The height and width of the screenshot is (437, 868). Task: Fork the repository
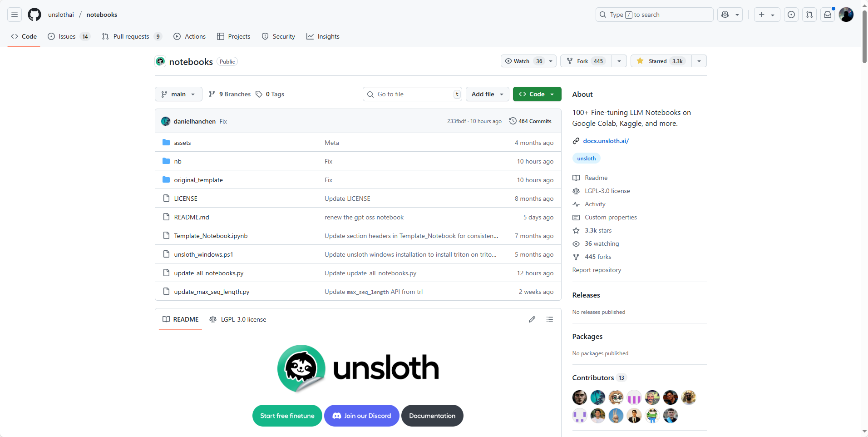pos(586,61)
